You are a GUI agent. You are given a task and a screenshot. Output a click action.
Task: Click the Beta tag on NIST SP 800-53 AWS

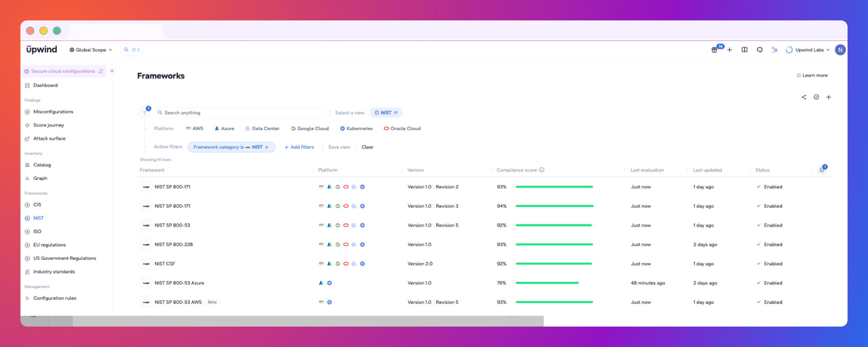[212, 302]
